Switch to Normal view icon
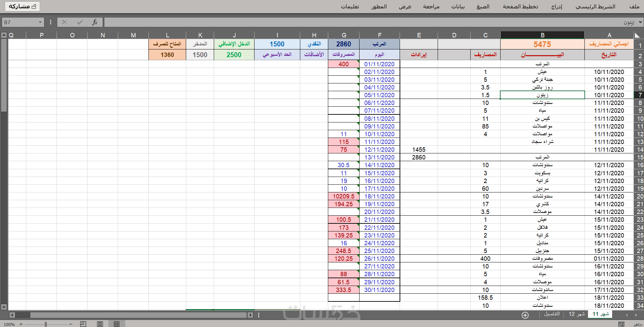 pos(116,324)
